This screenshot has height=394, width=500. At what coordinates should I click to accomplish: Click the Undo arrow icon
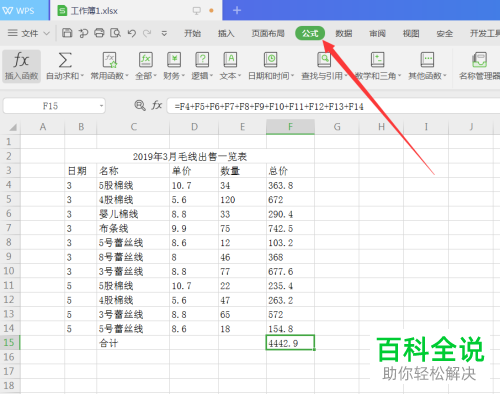[x=132, y=33]
